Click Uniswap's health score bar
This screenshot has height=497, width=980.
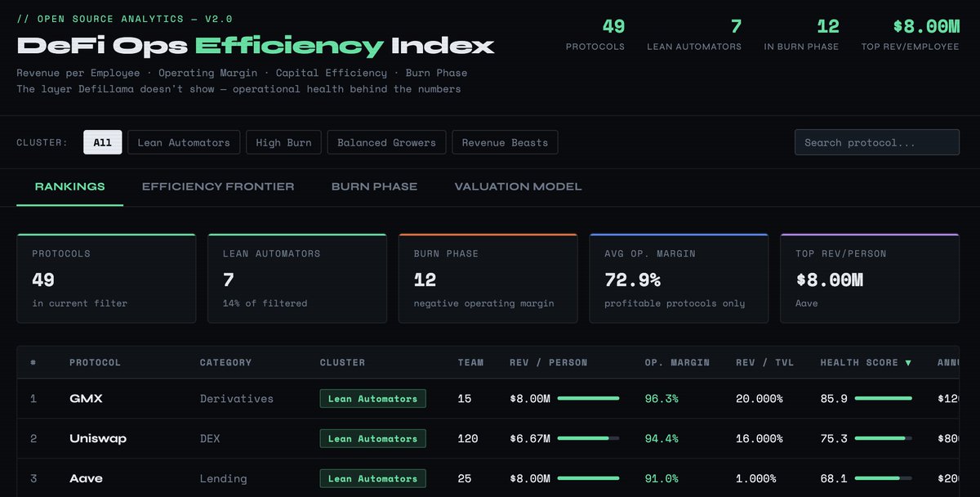pyautogui.click(x=884, y=439)
